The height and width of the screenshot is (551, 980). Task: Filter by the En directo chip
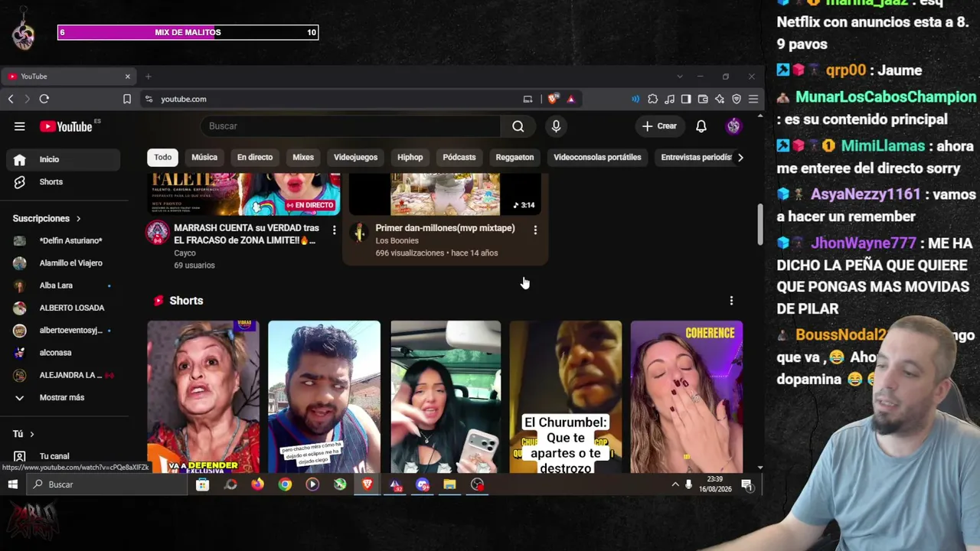[255, 158]
